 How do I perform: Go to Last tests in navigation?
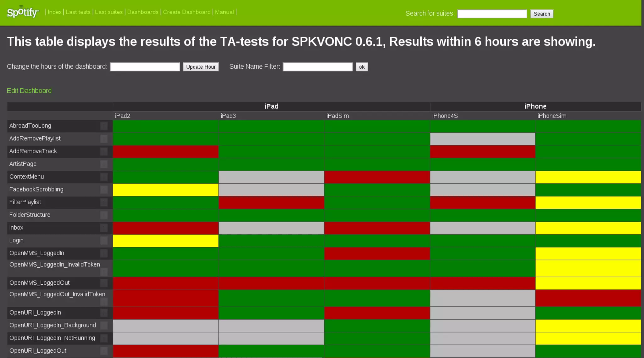[78, 12]
